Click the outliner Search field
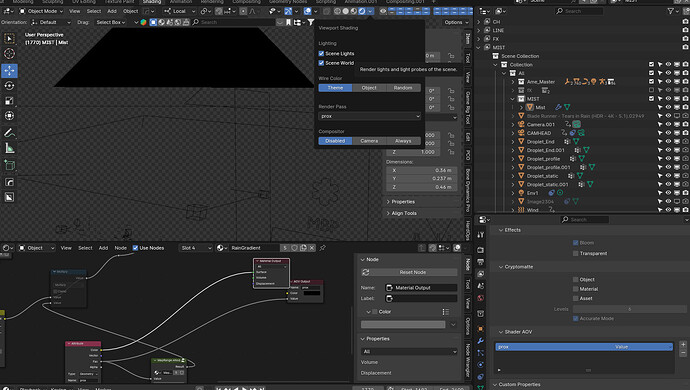Screen dimensions: 690x390 pyautogui.click(x=579, y=11)
